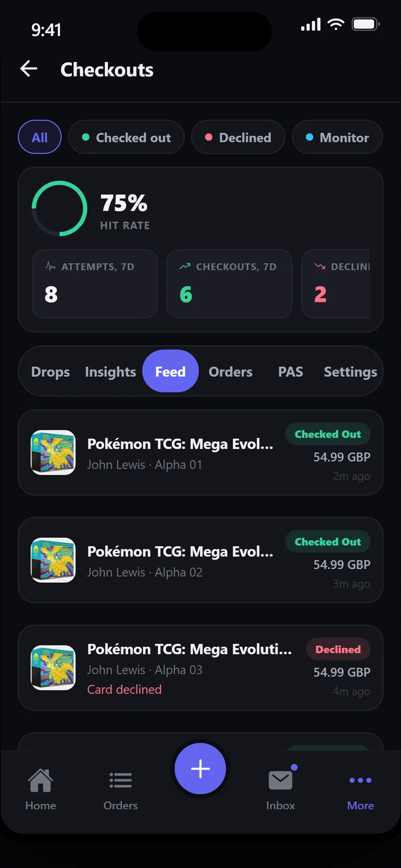Switch to the Insights tab
The image size is (401, 868).
click(111, 371)
